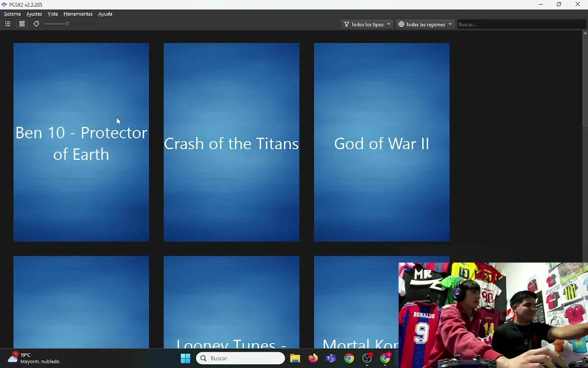Toggle cover titles tag icon
Screen dimensions: 588x368
[x=36, y=24]
